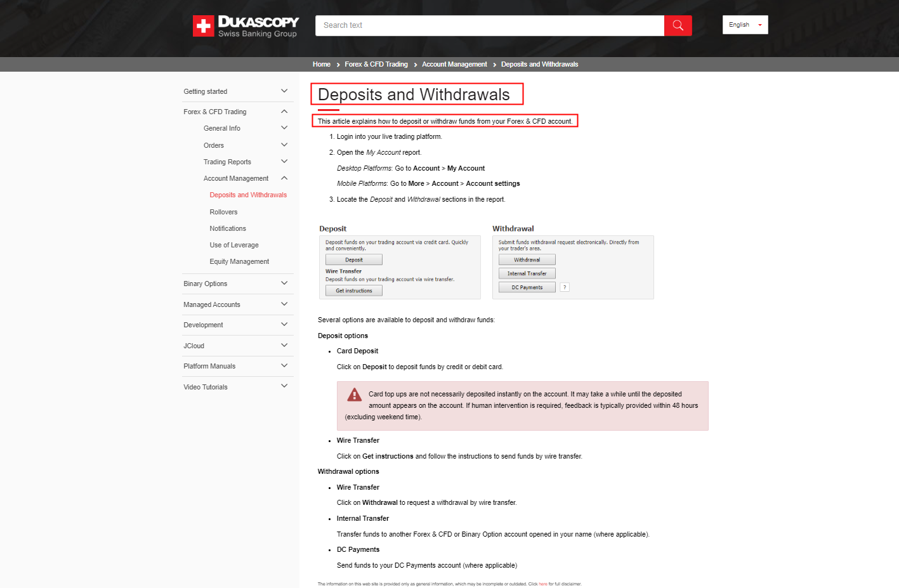
Task: Click the Dukascopy Swiss Banking Group logo
Action: pyautogui.click(x=246, y=26)
